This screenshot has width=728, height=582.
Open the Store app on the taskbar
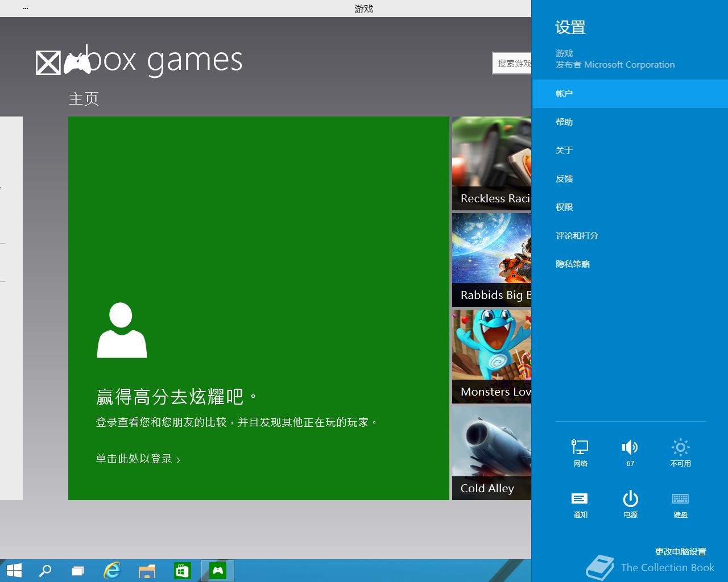pyautogui.click(x=182, y=571)
